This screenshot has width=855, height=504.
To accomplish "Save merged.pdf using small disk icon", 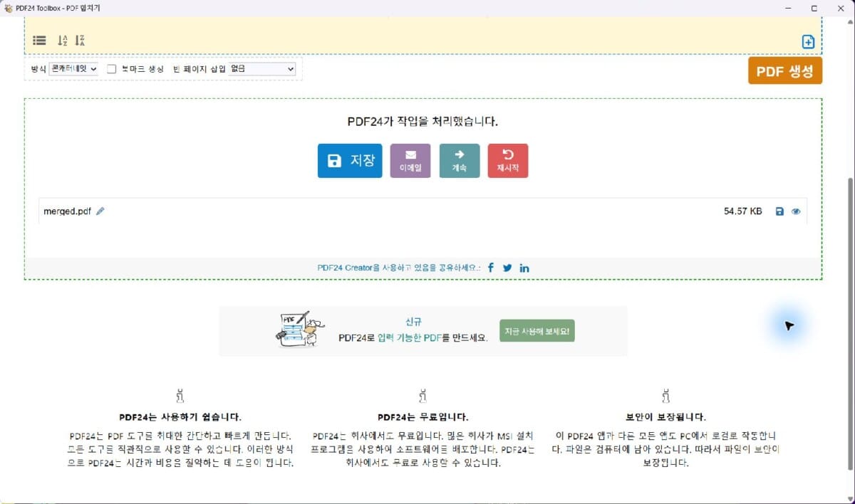I will [779, 211].
